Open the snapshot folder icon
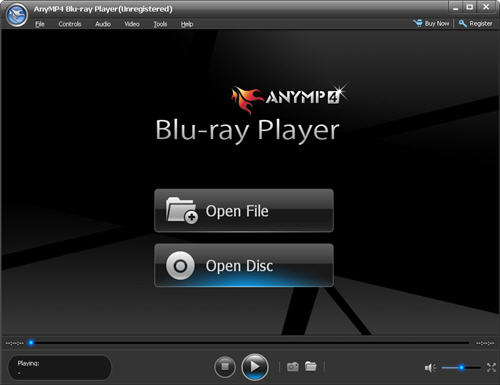The height and width of the screenshot is (385, 500). [311, 366]
